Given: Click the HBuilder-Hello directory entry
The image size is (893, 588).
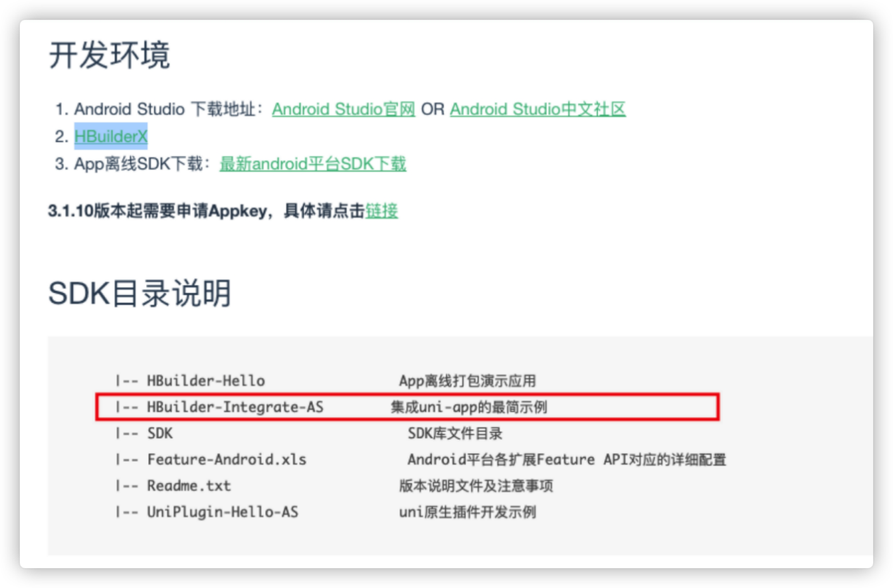Looking at the screenshot, I should (x=206, y=381).
